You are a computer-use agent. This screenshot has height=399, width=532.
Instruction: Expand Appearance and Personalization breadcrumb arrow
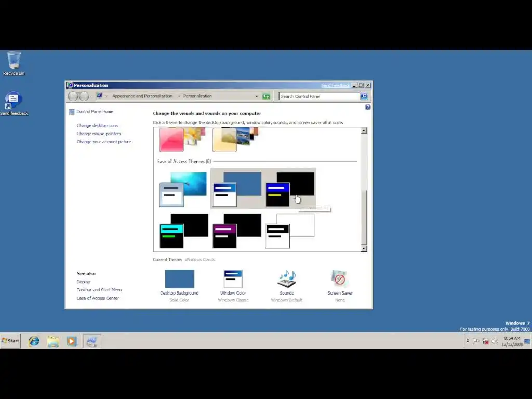coord(179,96)
